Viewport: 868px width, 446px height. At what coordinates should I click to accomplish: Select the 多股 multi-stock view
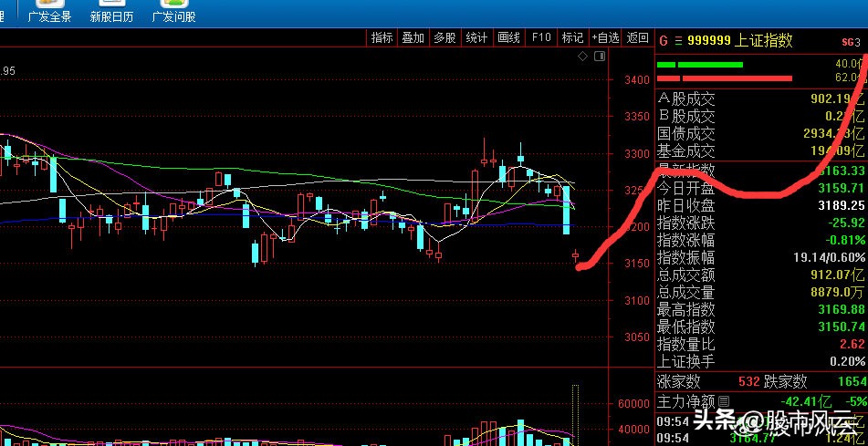tap(444, 37)
